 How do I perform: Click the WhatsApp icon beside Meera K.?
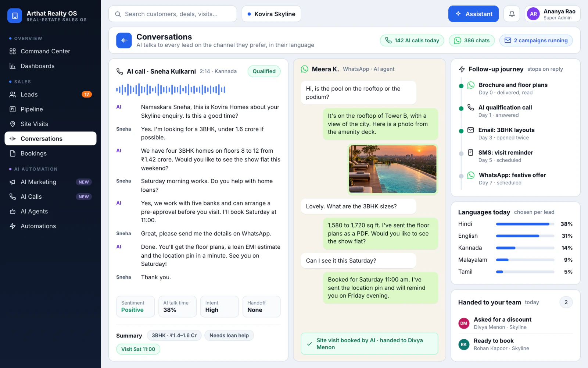point(305,69)
